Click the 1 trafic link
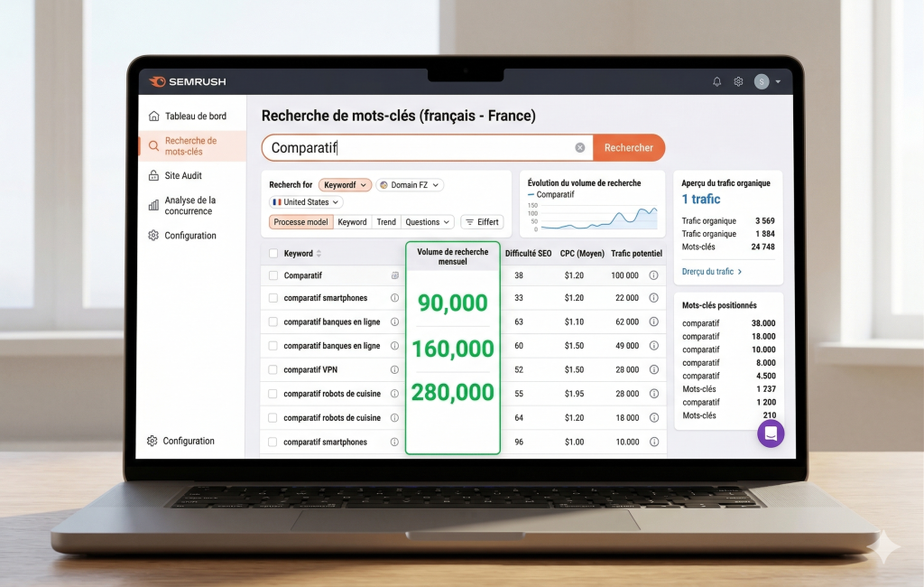 click(700, 199)
